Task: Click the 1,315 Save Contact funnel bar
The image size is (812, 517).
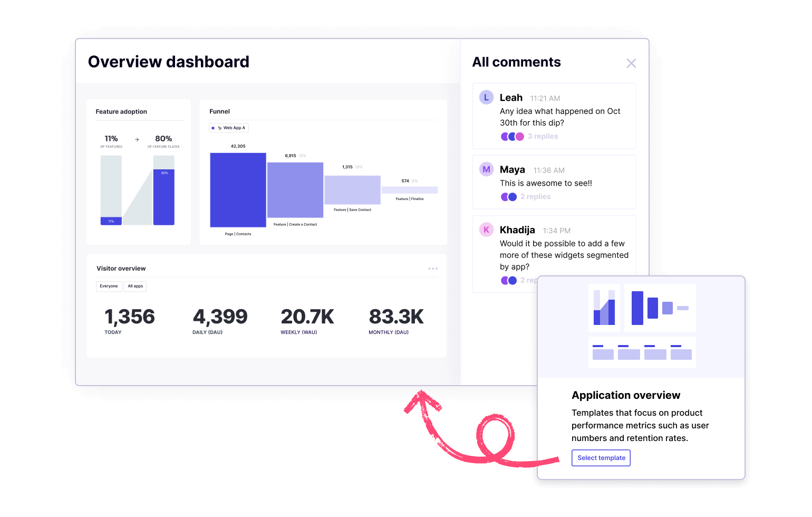Action: (x=352, y=190)
